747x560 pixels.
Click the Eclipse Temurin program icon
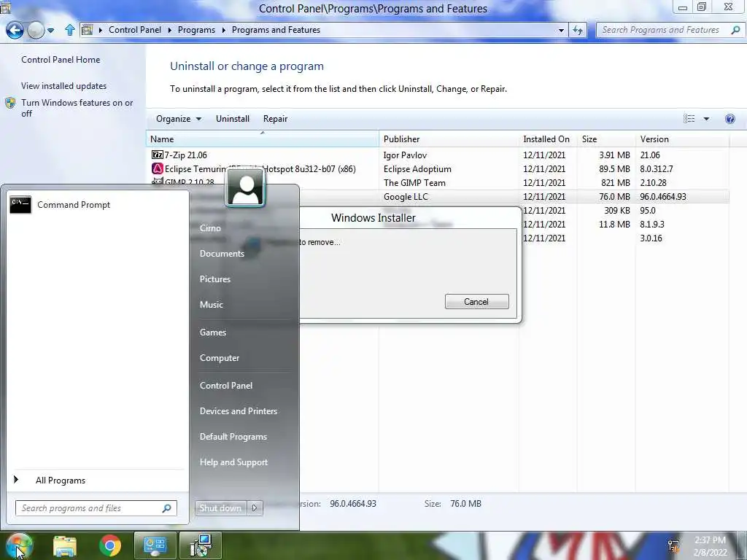click(158, 168)
